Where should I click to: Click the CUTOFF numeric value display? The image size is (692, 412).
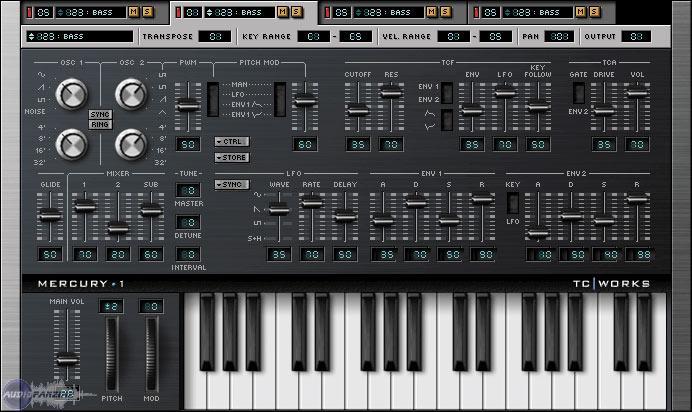click(358, 144)
